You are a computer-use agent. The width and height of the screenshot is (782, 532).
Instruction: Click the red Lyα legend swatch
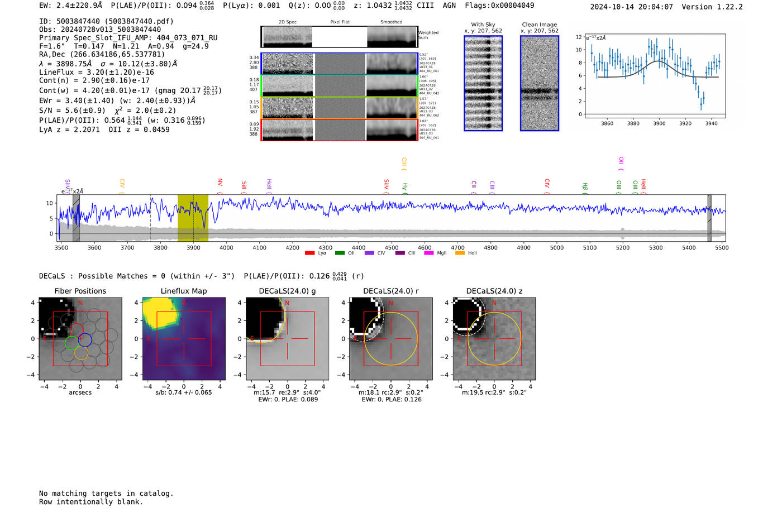pos(309,253)
